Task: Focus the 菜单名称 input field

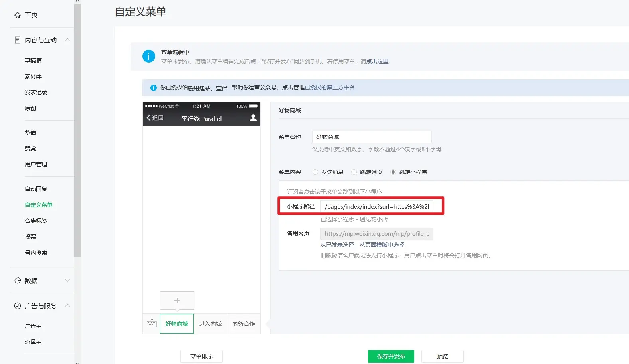Action: [372, 137]
